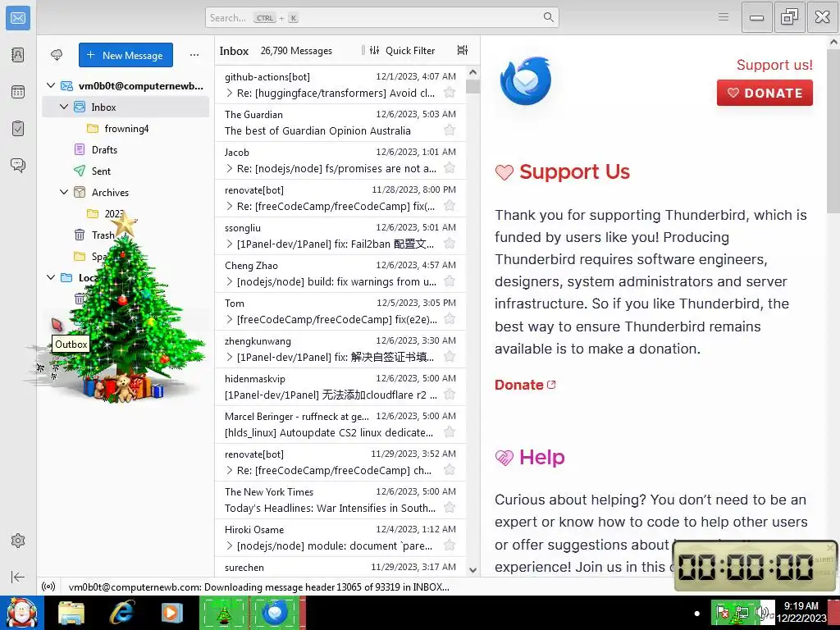Open folder pane options menu
Viewport: 840px width, 630px height.
point(194,55)
